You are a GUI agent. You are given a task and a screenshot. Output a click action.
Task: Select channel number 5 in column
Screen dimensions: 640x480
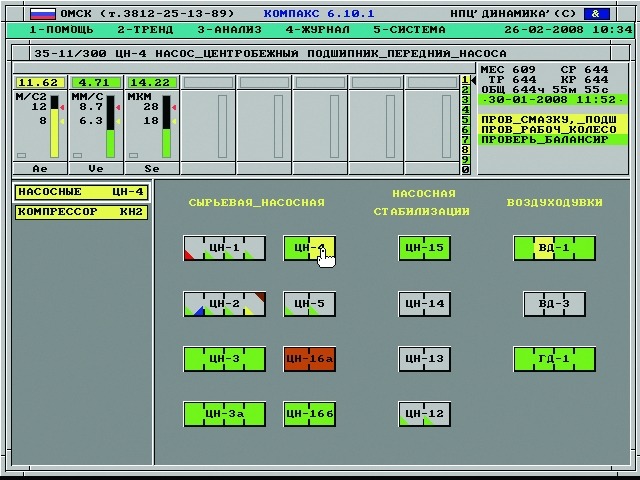coord(465,120)
